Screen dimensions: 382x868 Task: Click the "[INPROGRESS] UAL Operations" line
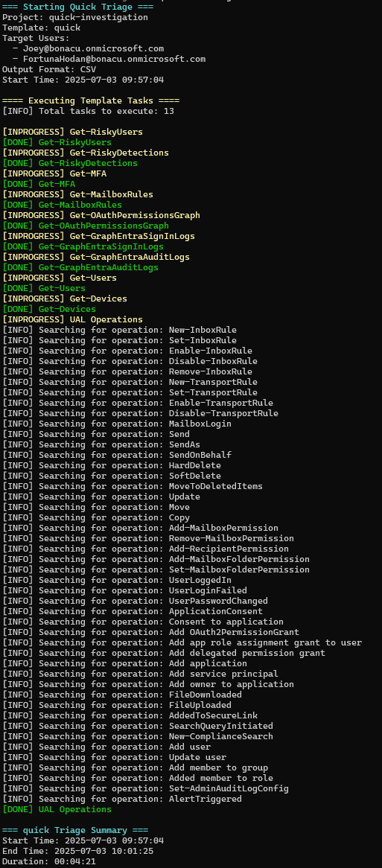[72, 320]
